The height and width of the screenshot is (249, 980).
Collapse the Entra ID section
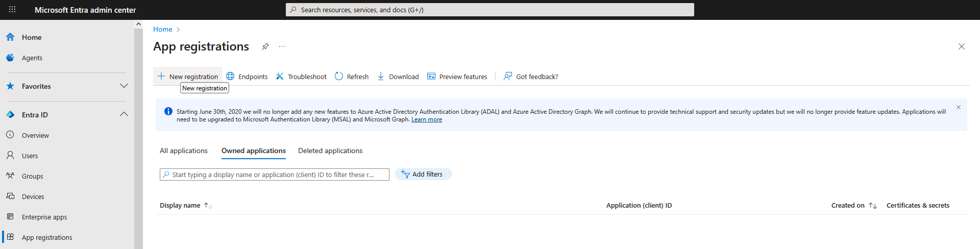[124, 114]
